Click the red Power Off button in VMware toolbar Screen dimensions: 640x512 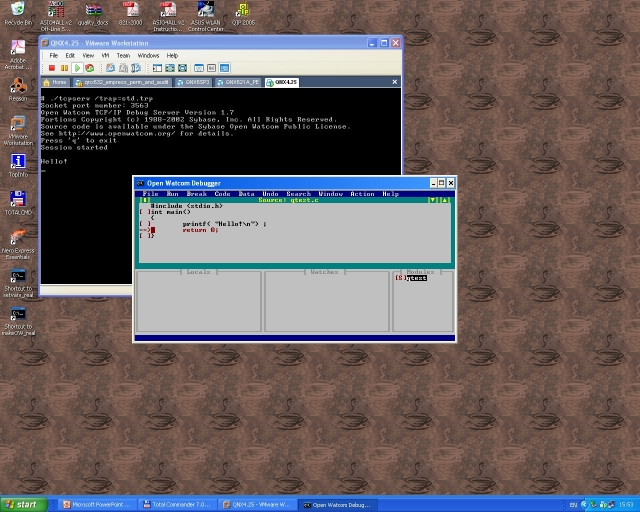tap(53, 68)
